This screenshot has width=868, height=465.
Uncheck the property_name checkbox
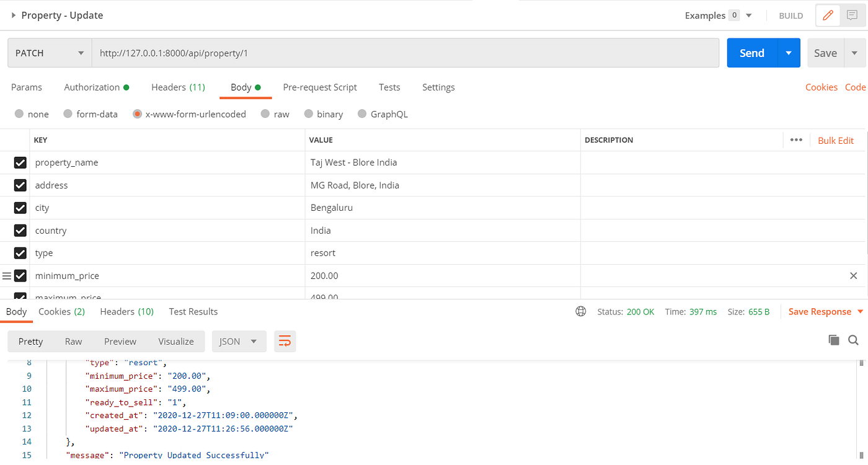click(20, 162)
